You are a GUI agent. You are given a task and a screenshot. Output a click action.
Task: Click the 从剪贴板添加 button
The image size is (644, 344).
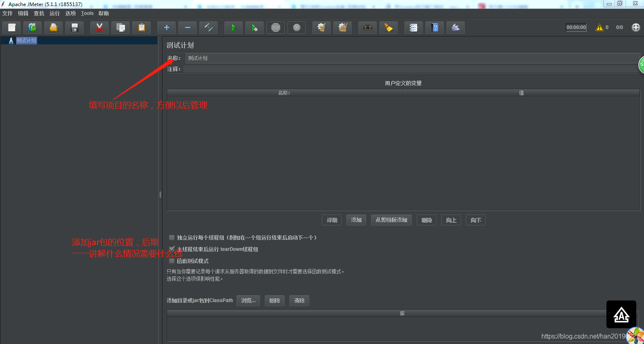point(391,220)
